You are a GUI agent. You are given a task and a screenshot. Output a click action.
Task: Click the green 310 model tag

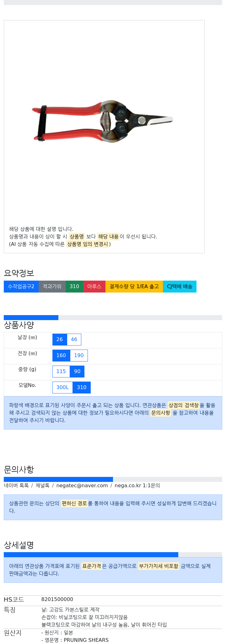(74, 287)
